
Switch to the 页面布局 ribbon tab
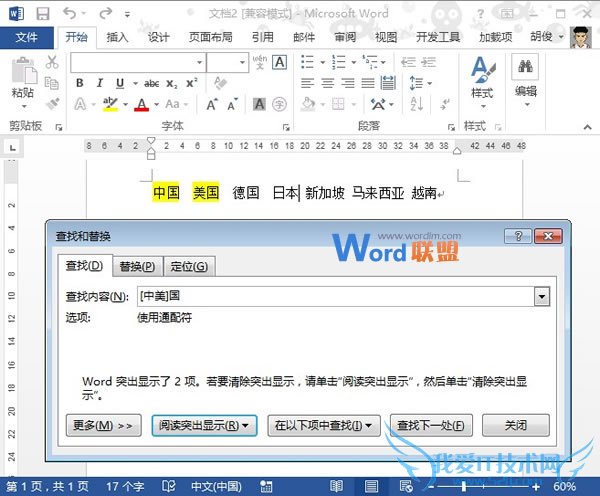click(210, 37)
